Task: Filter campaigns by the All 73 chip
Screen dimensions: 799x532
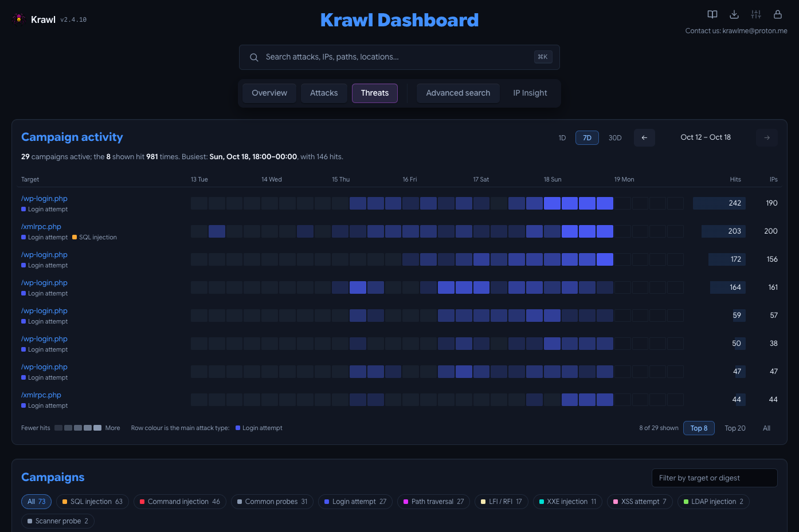Action: (x=37, y=502)
